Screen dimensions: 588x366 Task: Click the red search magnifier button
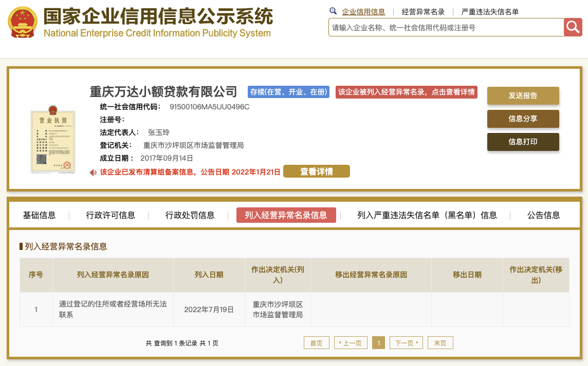[x=573, y=27]
